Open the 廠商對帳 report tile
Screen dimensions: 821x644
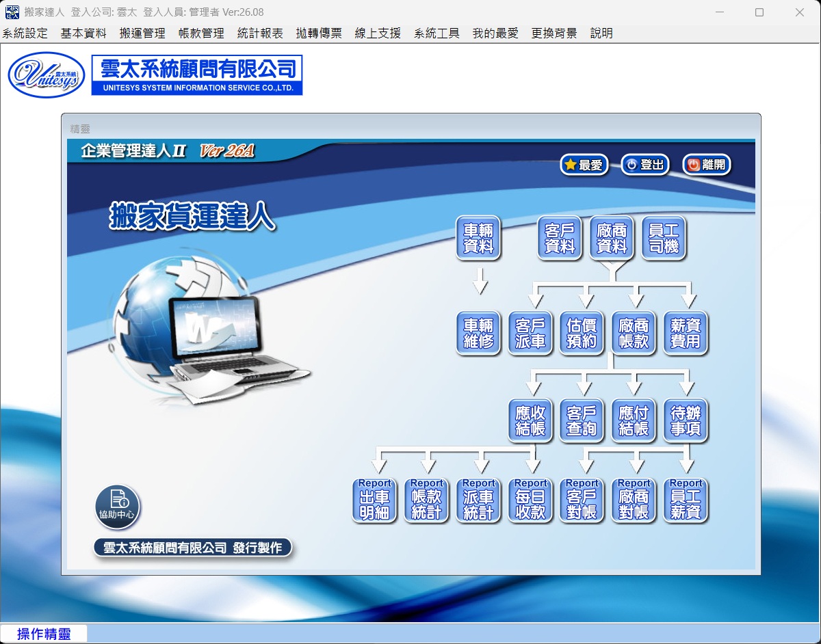point(634,500)
